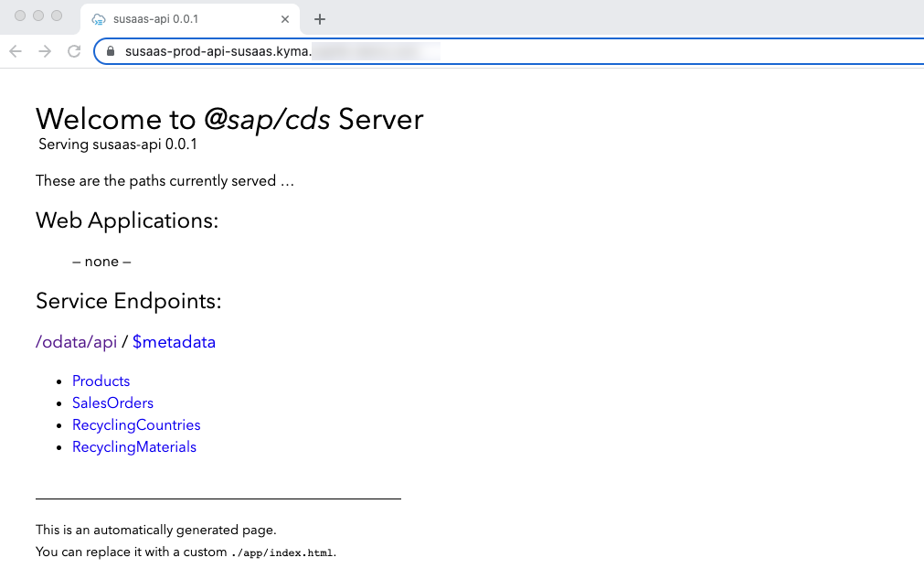
Task: Click the lock icon in address bar
Action: (111, 51)
